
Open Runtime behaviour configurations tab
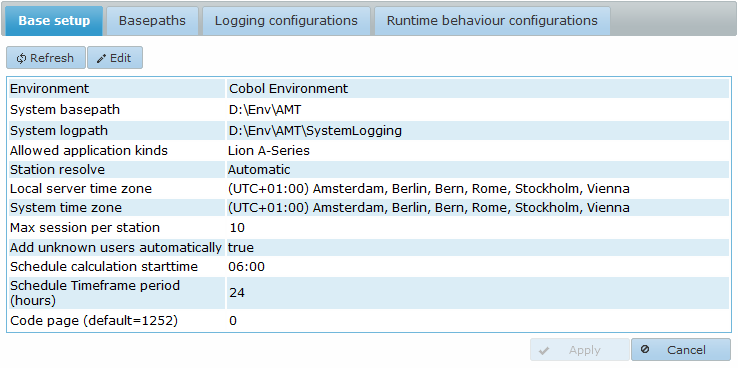492,21
